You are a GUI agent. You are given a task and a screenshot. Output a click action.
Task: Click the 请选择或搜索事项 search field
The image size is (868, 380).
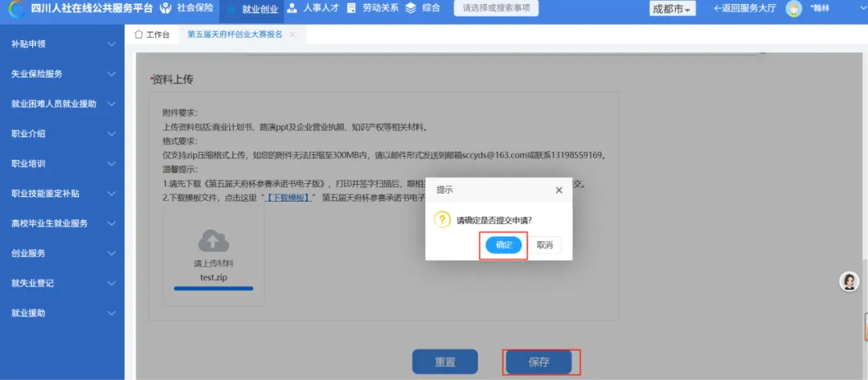(496, 9)
